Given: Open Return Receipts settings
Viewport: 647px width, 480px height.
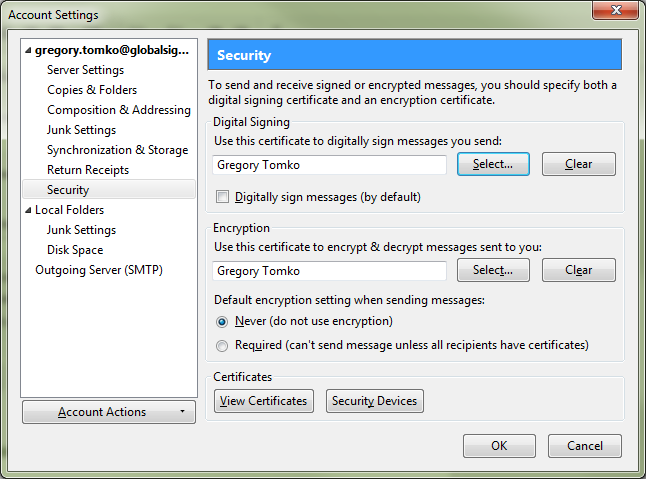Looking at the screenshot, I should point(88,170).
